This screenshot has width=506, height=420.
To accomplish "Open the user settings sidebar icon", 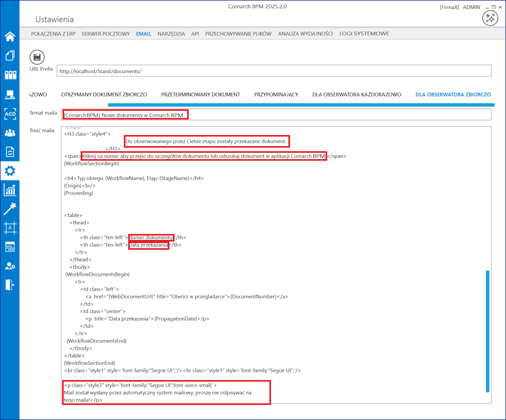I will [x=10, y=266].
